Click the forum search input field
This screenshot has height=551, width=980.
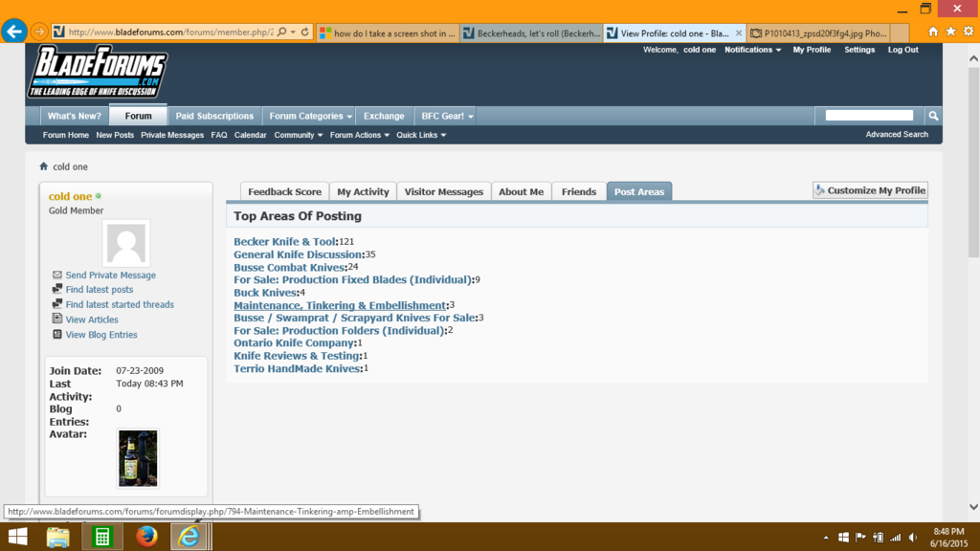pos(869,115)
